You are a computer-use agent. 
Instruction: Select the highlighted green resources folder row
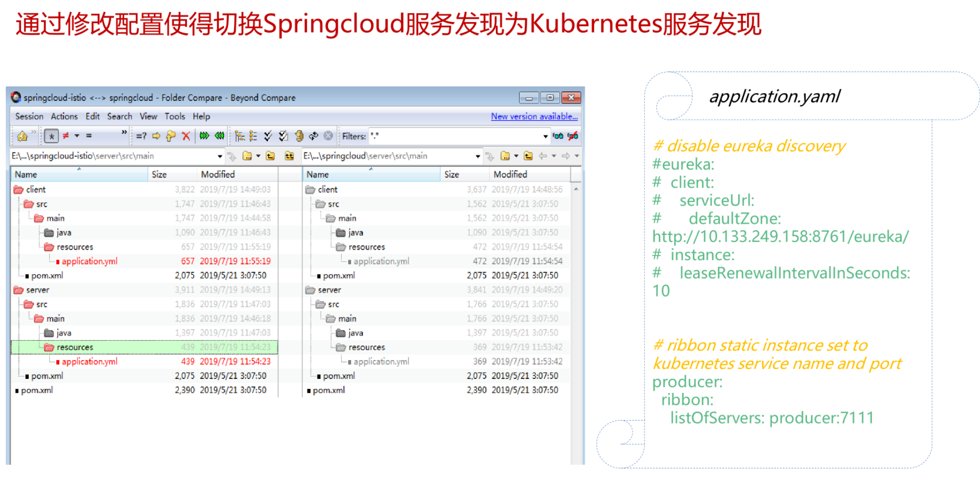coord(145,347)
